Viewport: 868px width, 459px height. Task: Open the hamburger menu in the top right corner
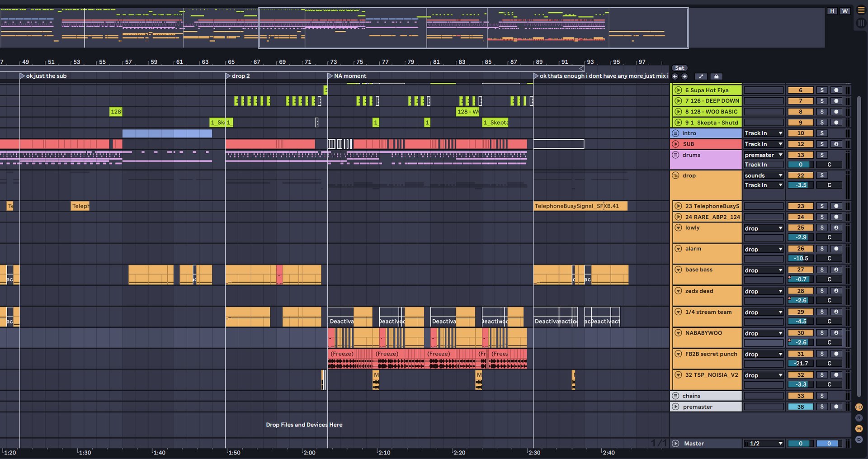pyautogui.click(x=861, y=10)
